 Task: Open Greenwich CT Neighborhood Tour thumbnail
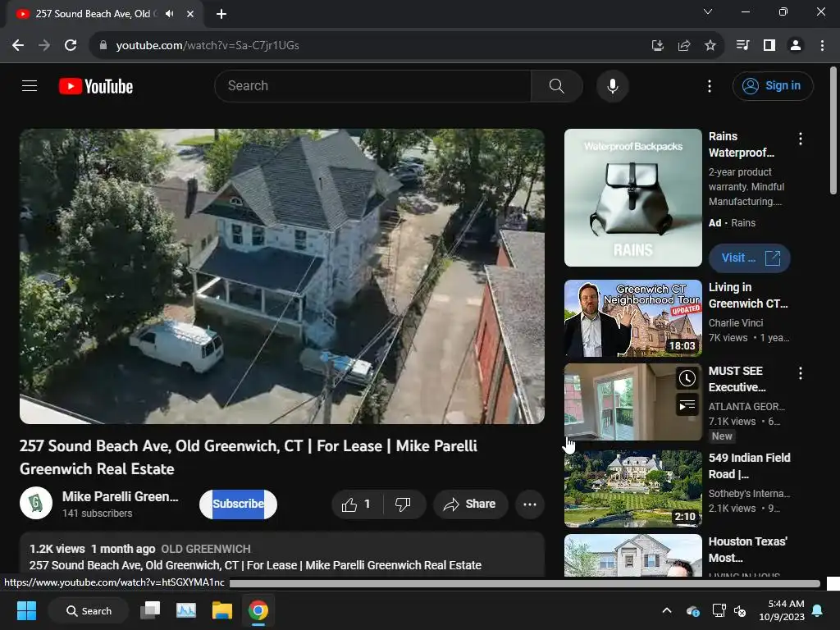tap(632, 318)
